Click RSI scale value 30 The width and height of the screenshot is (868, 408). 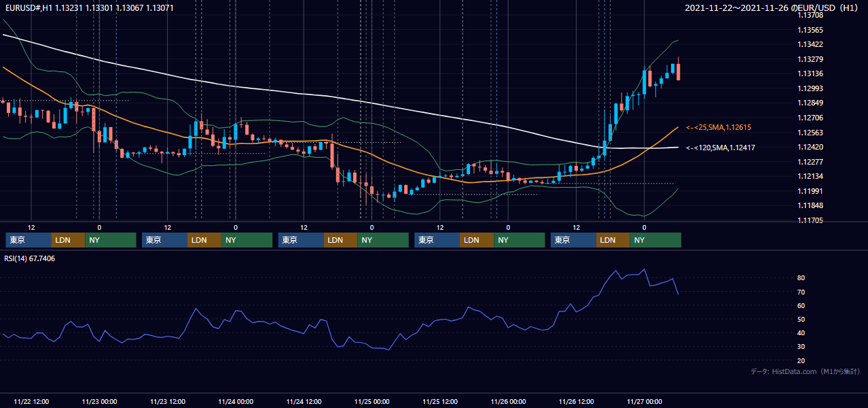(x=801, y=346)
